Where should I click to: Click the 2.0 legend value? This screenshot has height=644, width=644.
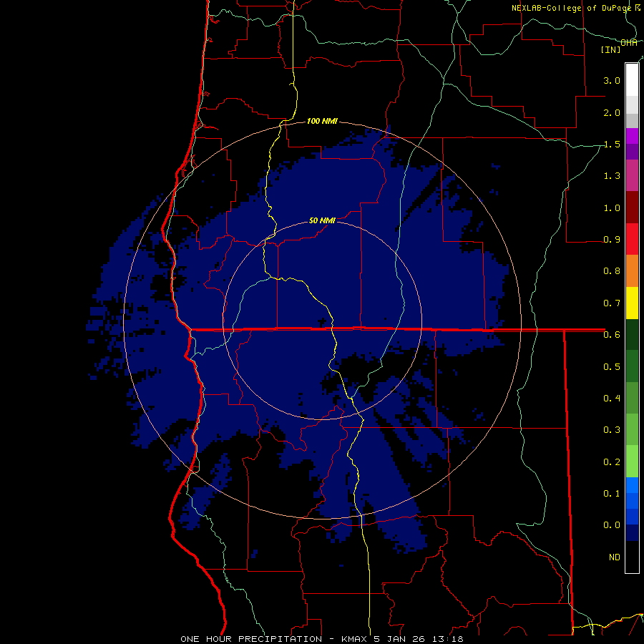[x=612, y=112]
